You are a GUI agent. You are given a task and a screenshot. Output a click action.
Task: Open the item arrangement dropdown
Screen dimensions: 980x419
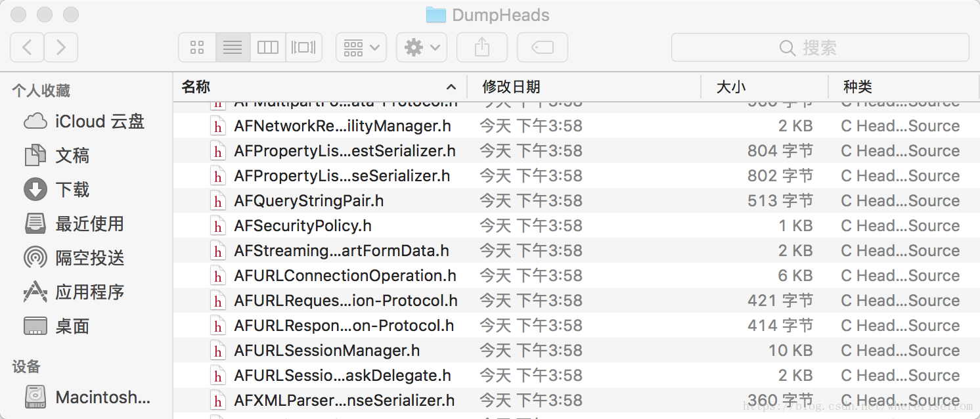pos(361,47)
